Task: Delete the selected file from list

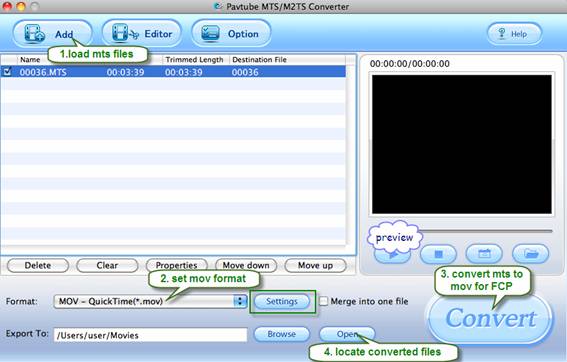Action: [x=38, y=265]
